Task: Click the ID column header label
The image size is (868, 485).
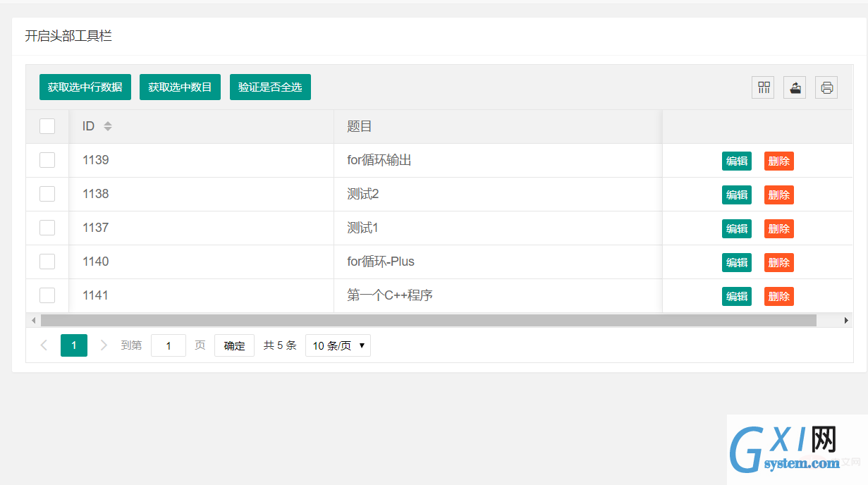Action: coord(88,126)
